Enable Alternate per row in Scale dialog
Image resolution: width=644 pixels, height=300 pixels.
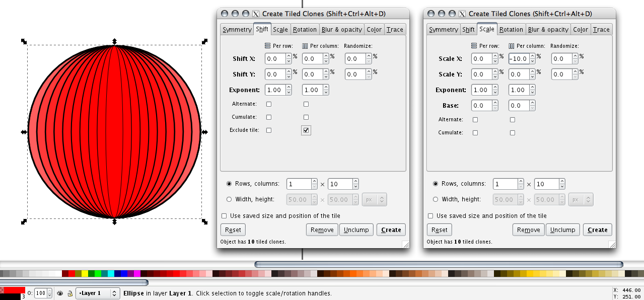pos(475,120)
